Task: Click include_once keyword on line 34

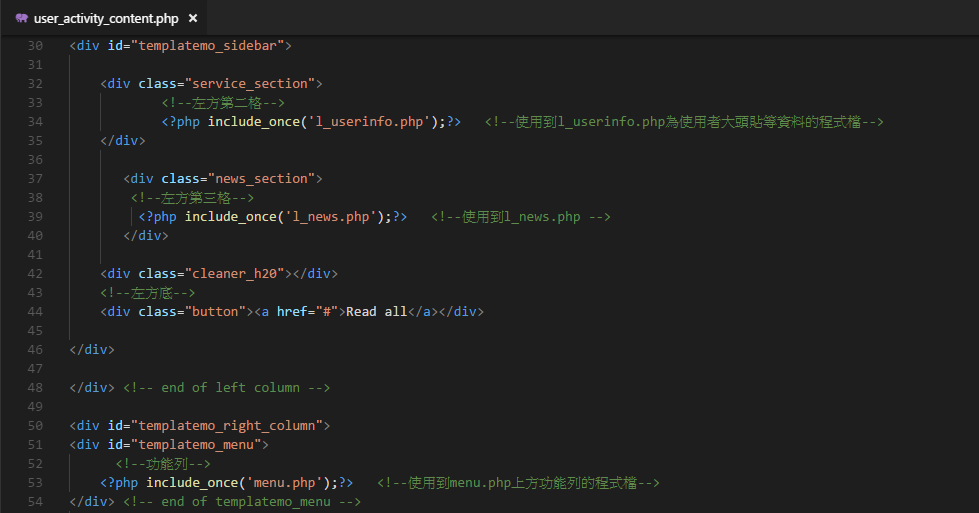Action: tap(254, 122)
